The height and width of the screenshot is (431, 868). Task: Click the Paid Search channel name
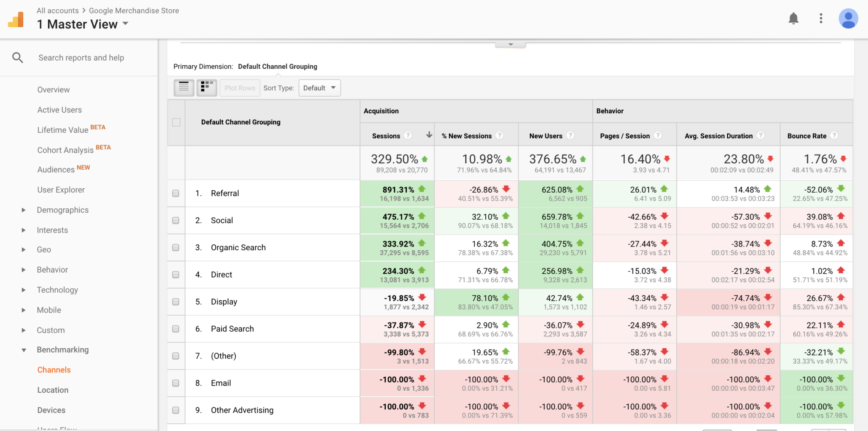232,329
